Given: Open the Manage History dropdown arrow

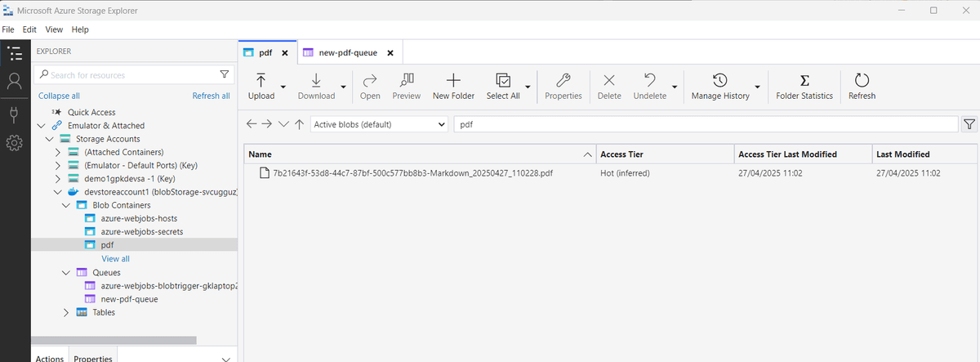Looking at the screenshot, I should click(x=757, y=86).
